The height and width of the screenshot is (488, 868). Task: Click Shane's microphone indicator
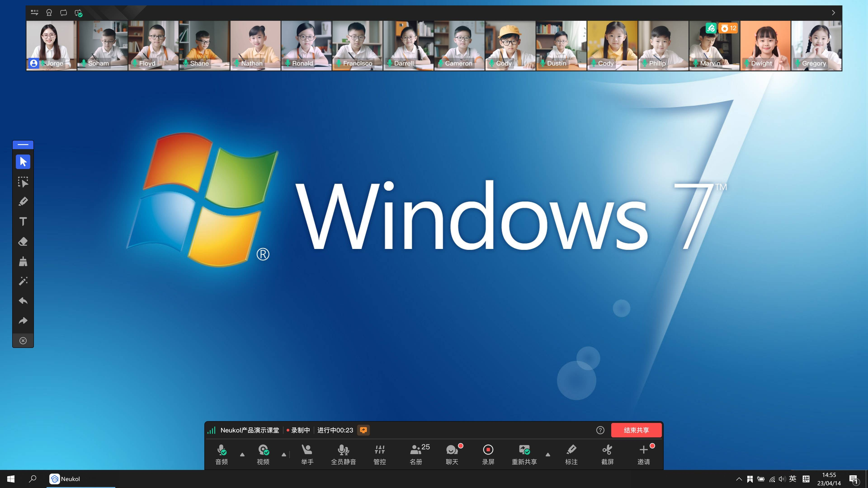click(x=186, y=63)
